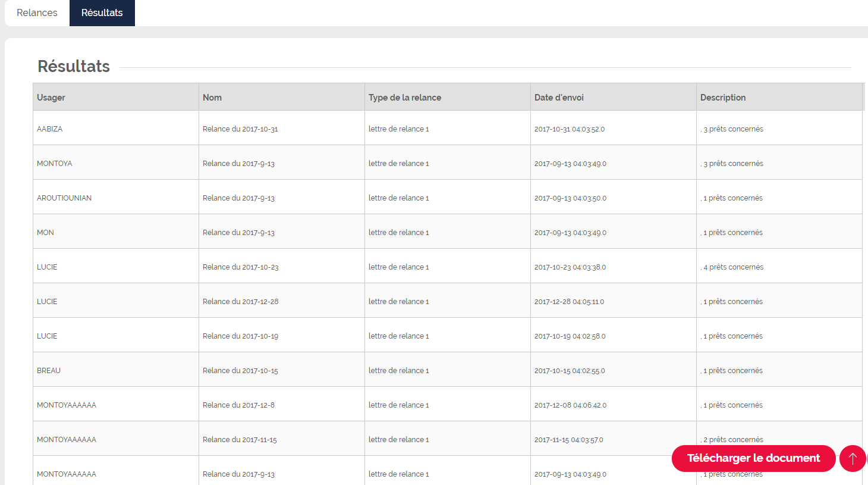Click Télécharger le document button
The width and height of the screenshot is (868, 485).
[753, 458]
